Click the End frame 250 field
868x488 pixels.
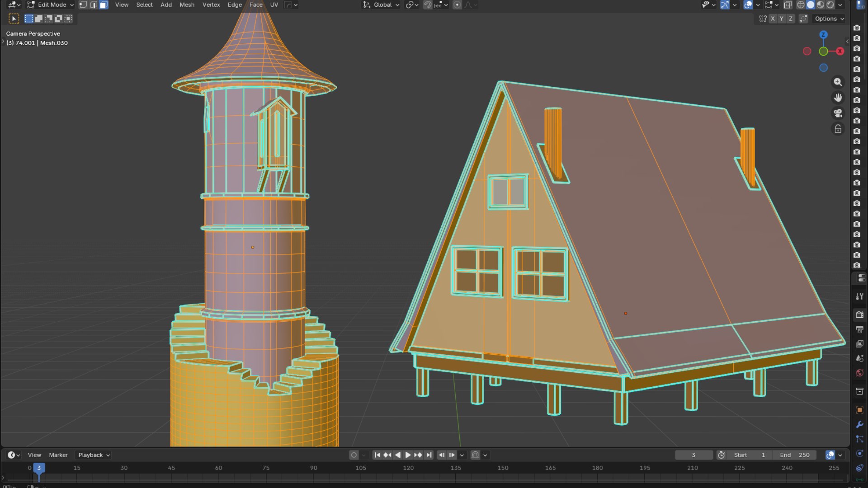point(794,455)
